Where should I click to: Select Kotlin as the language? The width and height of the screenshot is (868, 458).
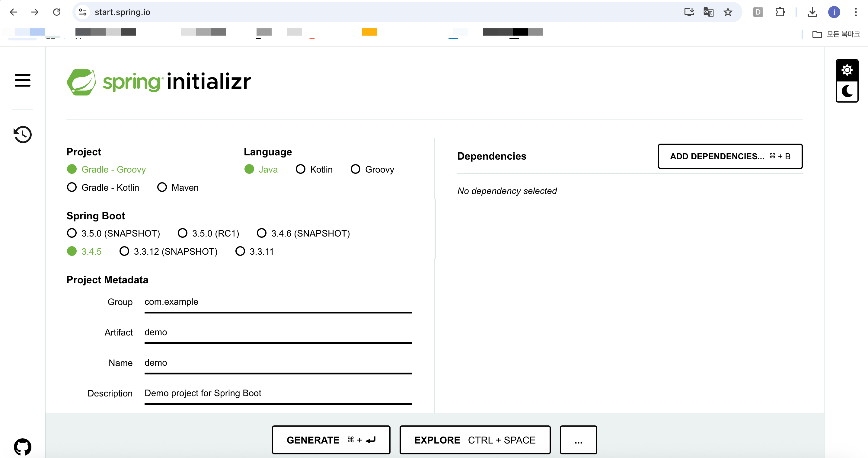point(300,169)
